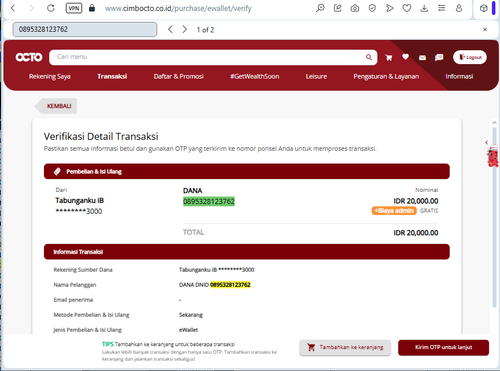This screenshot has height=371, width=500.
Task: Click the red mascot assistant icon
Action: [x=493, y=158]
